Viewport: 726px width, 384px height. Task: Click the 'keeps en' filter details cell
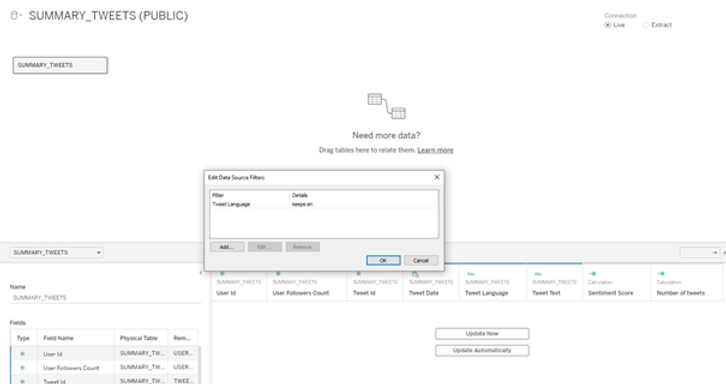pyautogui.click(x=302, y=204)
